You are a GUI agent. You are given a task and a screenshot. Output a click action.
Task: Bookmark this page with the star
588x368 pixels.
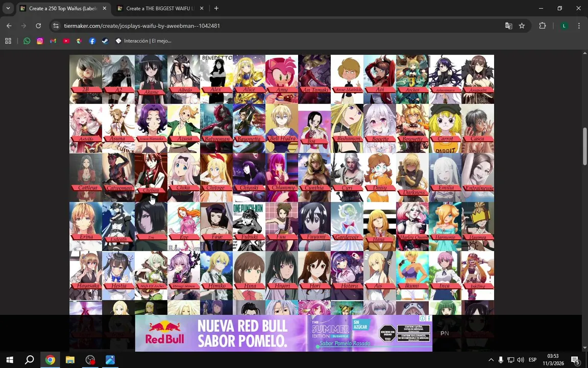tap(522, 26)
